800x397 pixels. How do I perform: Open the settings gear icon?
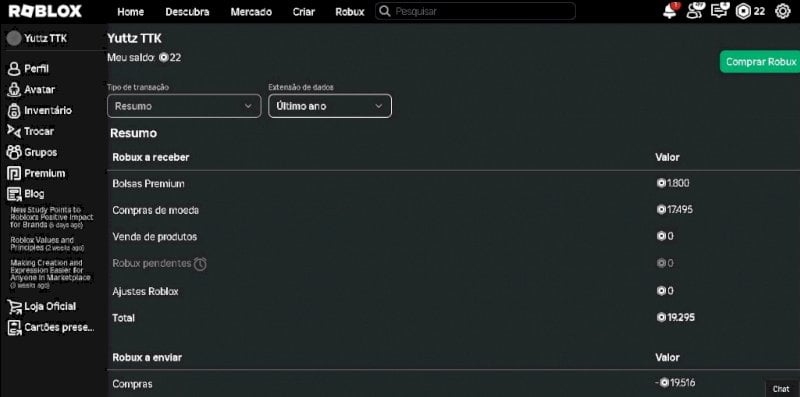pos(783,11)
